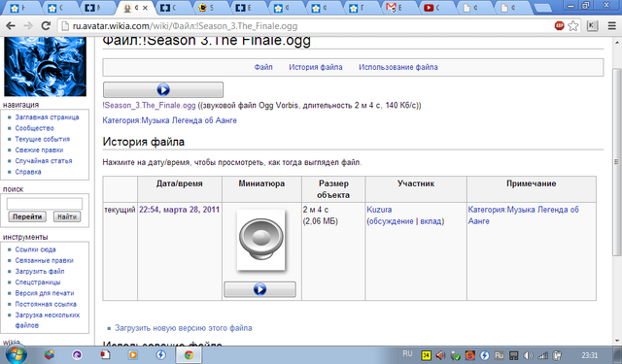The width and height of the screenshot is (622, 364).
Task: Open Спецстраницы link
Action: pyautogui.click(x=38, y=282)
